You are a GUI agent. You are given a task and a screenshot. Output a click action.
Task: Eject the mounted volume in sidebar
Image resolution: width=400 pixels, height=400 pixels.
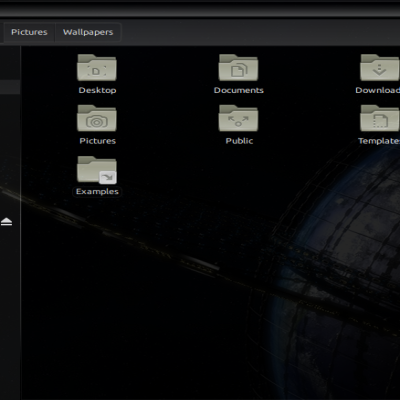point(6,221)
